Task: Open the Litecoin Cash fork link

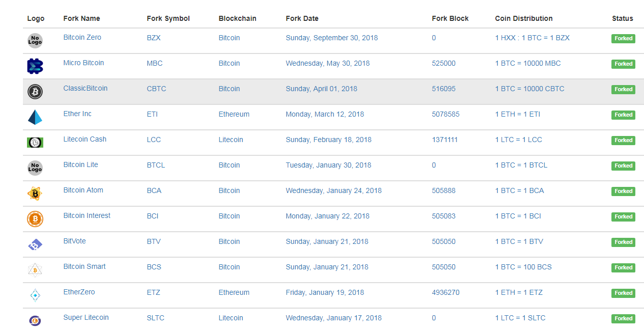Action: point(85,139)
